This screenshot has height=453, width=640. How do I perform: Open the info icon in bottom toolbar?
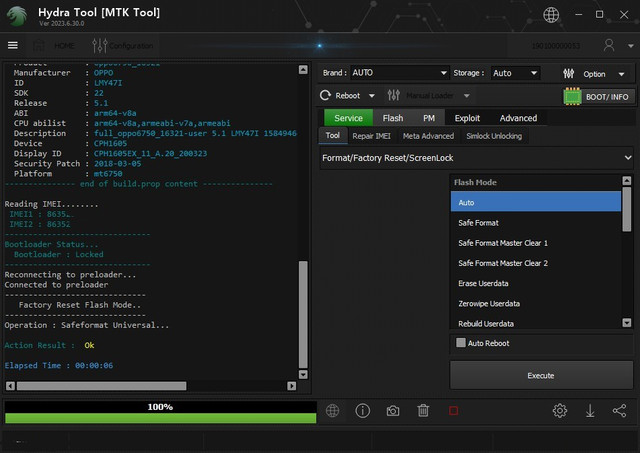pyautogui.click(x=362, y=411)
